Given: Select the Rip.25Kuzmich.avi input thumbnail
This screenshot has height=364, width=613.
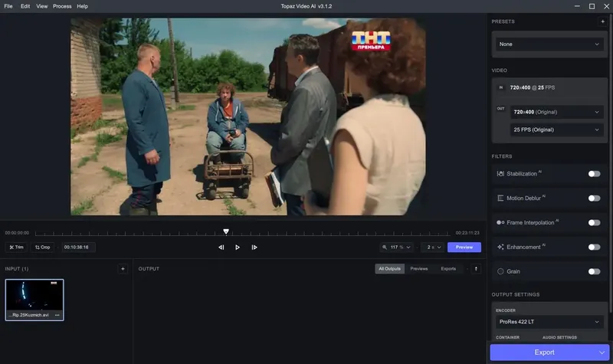Looking at the screenshot, I should tap(34, 300).
